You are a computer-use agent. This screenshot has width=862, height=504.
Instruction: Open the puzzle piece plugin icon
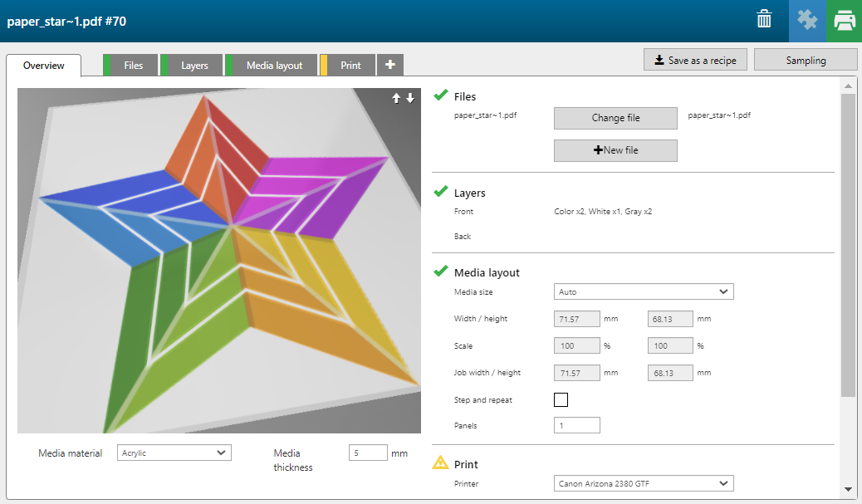click(x=807, y=20)
